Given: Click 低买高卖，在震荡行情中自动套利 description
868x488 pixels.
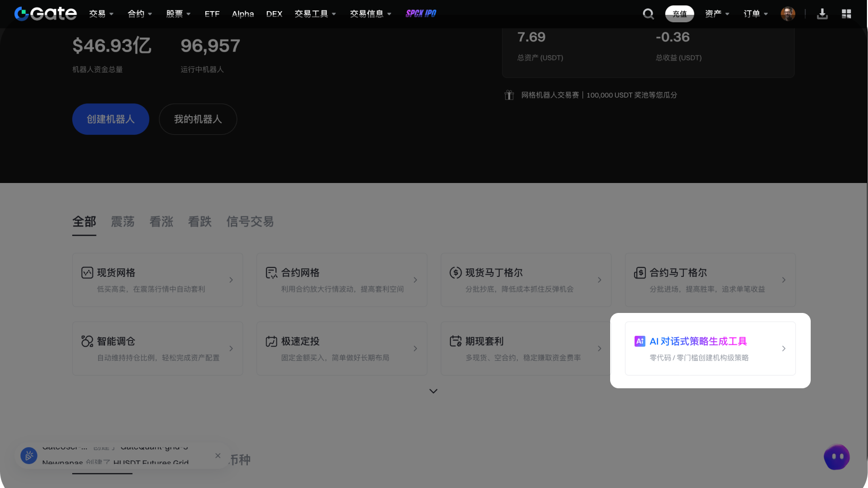Looking at the screenshot, I should pos(151,289).
